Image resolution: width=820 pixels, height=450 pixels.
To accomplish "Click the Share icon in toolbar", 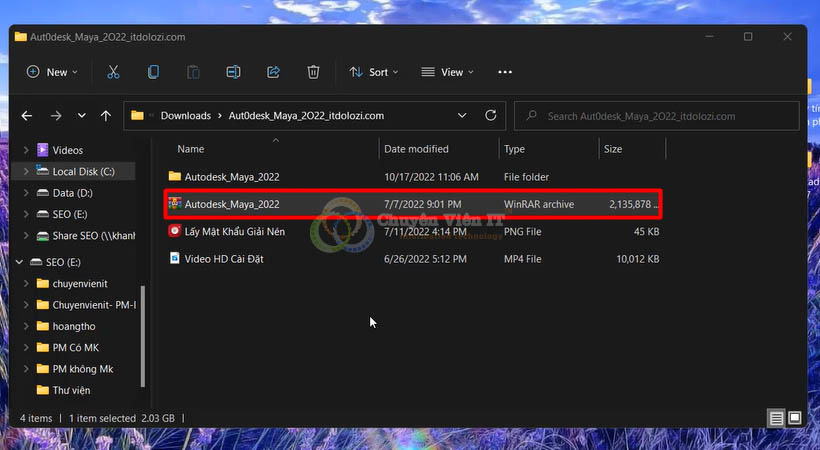I will coord(273,72).
